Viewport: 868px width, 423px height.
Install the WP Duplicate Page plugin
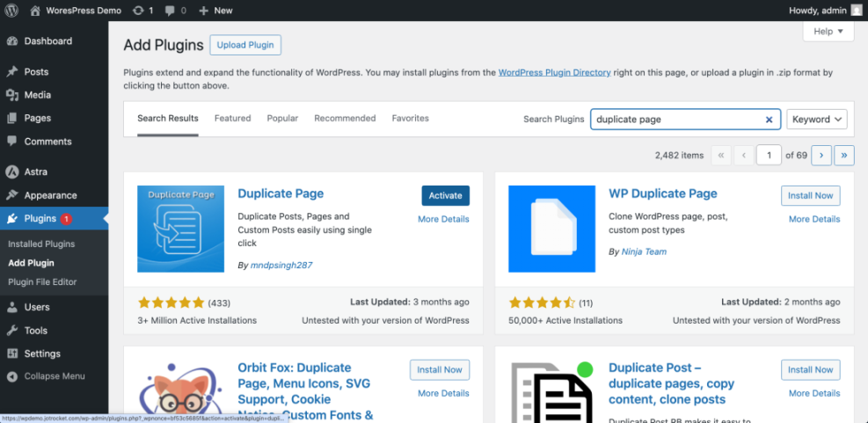click(x=811, y=195)
